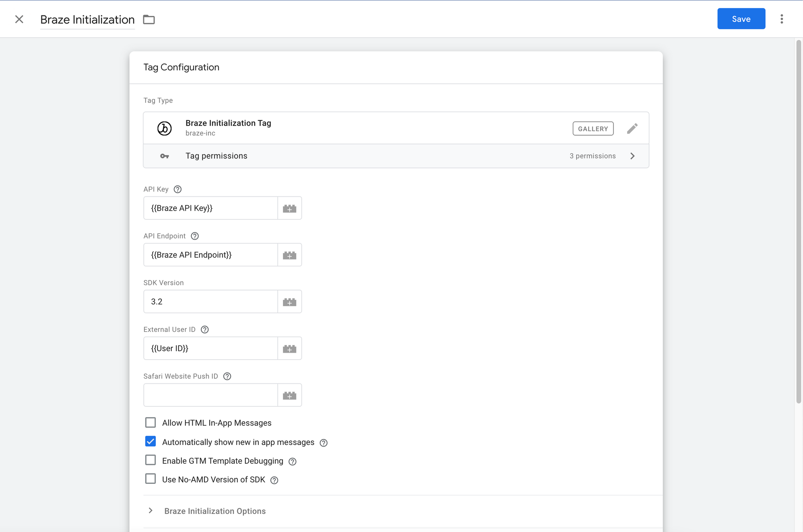
Task: Click the page vertical scrollbar
Action: 799,221
